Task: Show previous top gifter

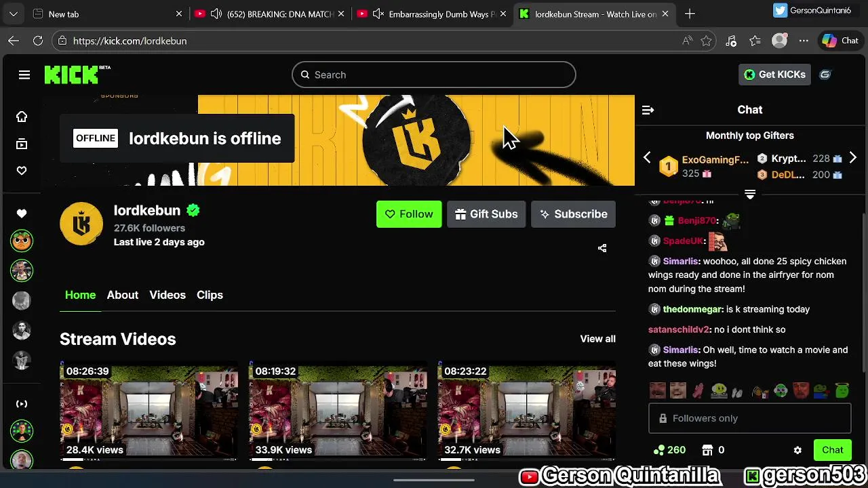Action: [647, 158]
